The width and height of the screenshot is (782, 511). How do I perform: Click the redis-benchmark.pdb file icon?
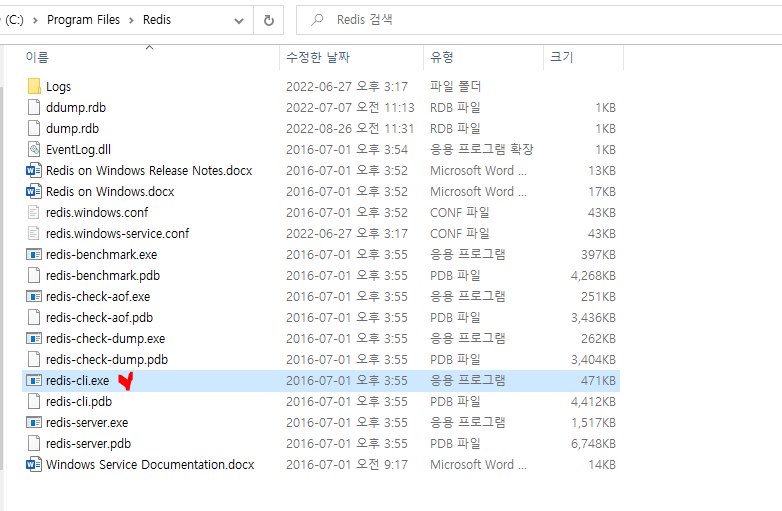click(x=34, y=275)
